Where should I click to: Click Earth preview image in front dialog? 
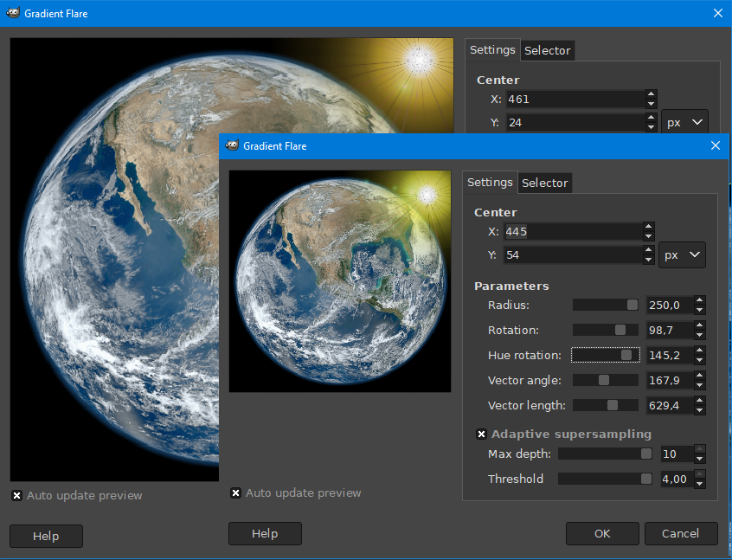pos(340,280)
